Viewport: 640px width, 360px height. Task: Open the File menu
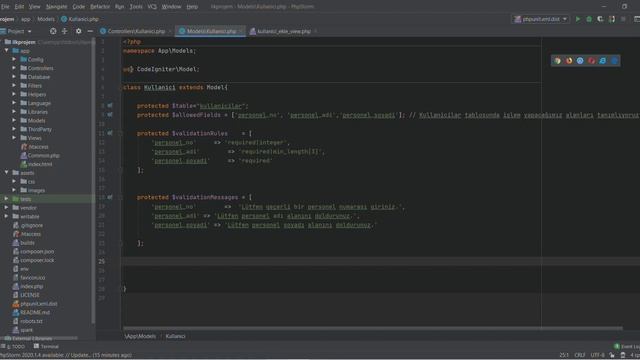coord(5,7)
